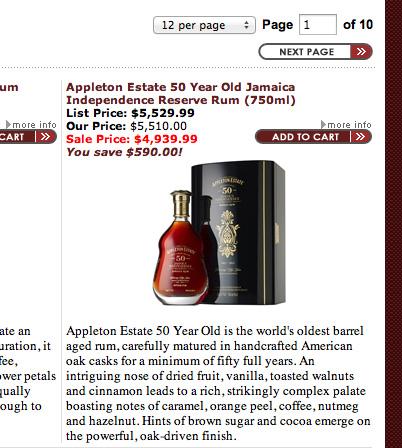Click the black Appleton Estate gift box image

(238, 232)
